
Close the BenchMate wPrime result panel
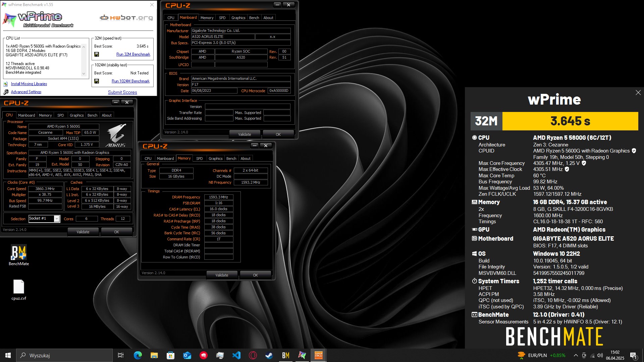(x=638, y=93)
